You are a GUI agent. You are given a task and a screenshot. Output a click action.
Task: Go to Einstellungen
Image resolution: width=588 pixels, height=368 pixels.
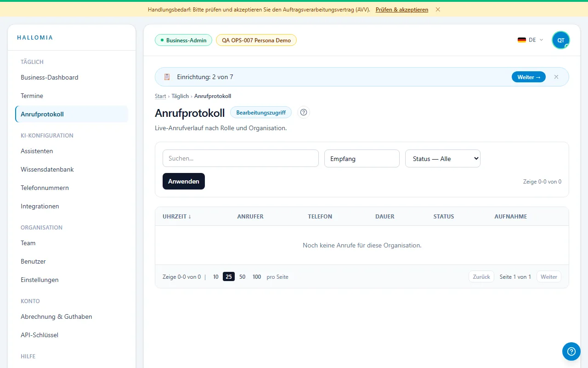(x=72, y=280)
